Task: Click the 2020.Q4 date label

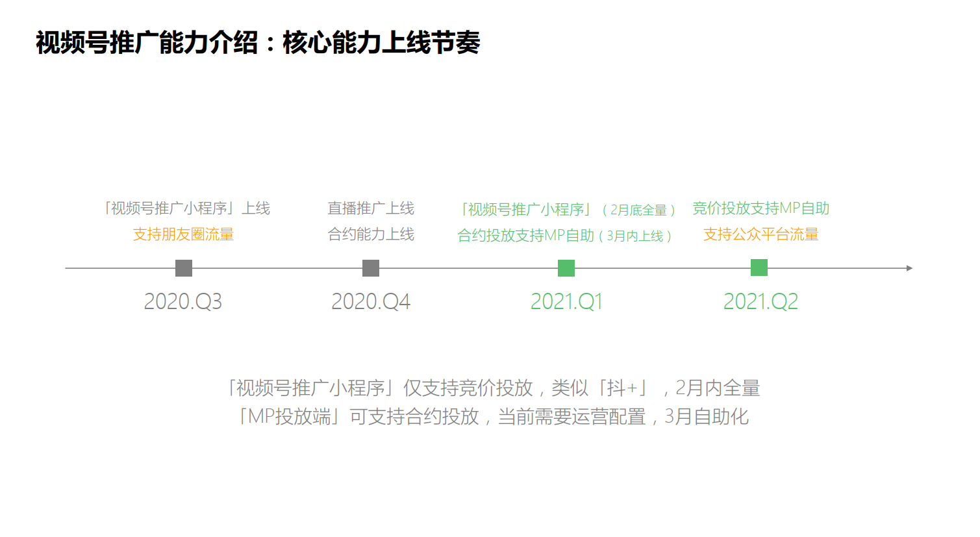Action: [x=371, y=301]
